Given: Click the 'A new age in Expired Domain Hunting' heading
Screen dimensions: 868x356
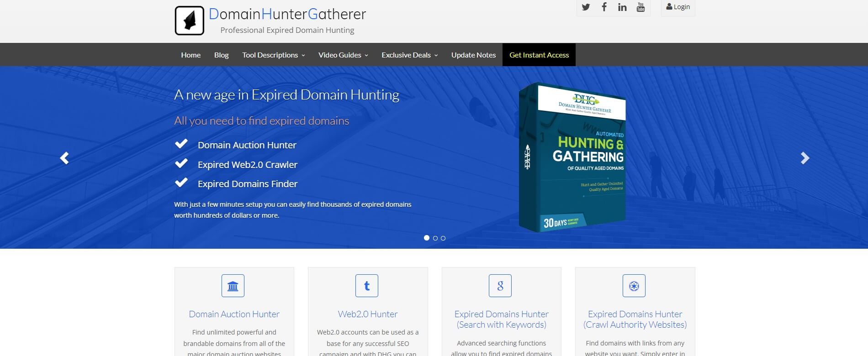Looking at the screenshot, I should (x=286, y=95).
